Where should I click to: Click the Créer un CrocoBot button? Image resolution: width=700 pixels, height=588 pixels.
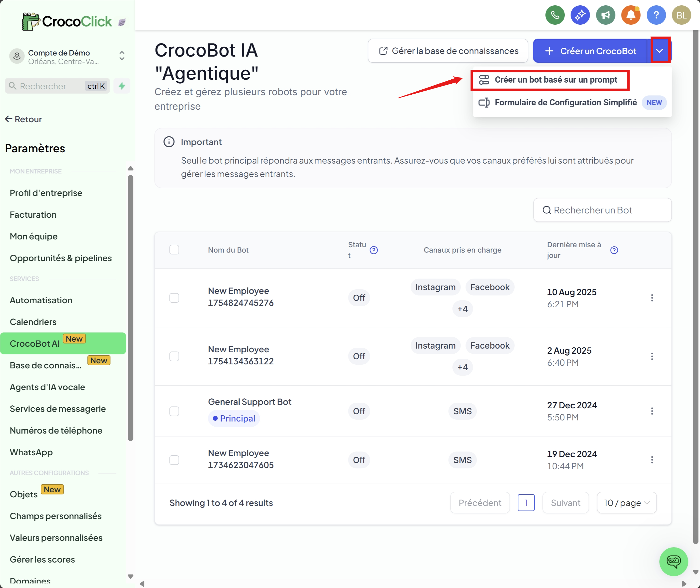click(590, 51)
